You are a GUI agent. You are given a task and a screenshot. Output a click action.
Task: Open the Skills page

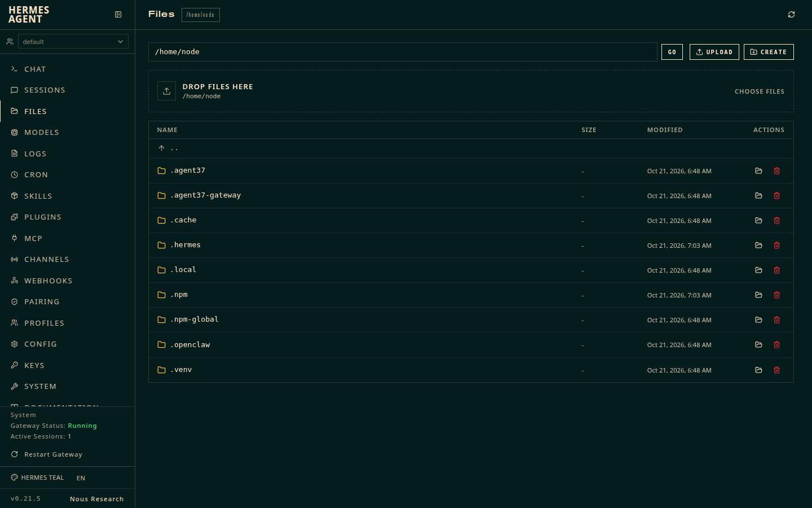click(68, 196)
